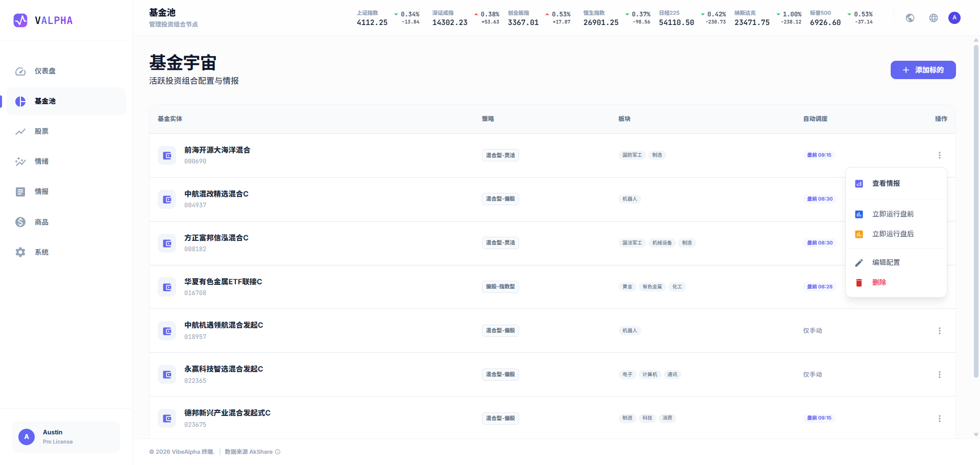This screenshot has height=465, width=980.
Task: Go to 股票 page
Action: pos(66,131)
